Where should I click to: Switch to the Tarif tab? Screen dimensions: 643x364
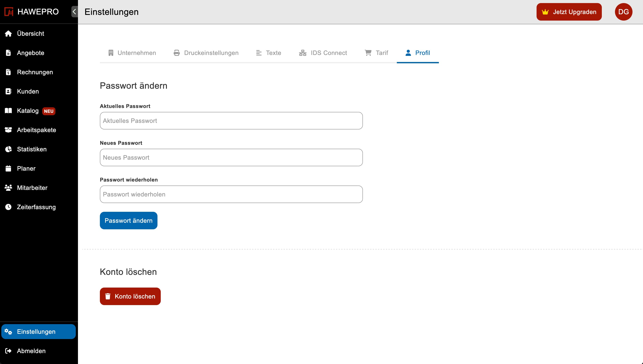click(x=376, y=53)
